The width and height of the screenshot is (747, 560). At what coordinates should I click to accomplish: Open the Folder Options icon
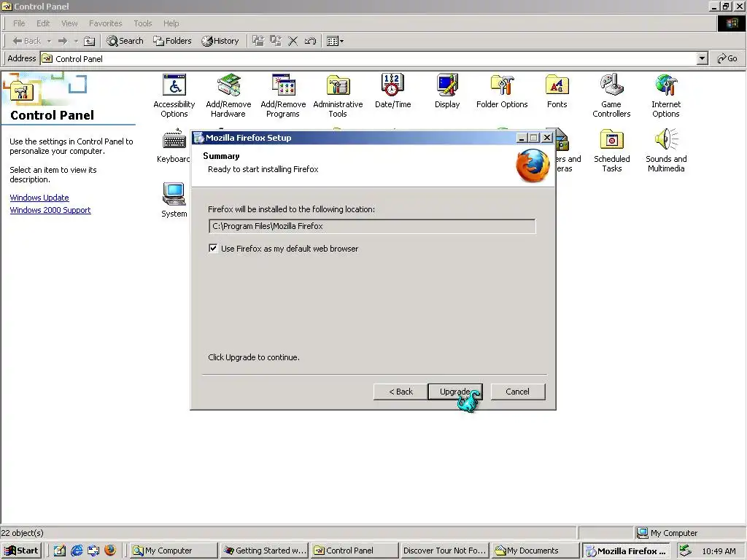coord(502,91)
